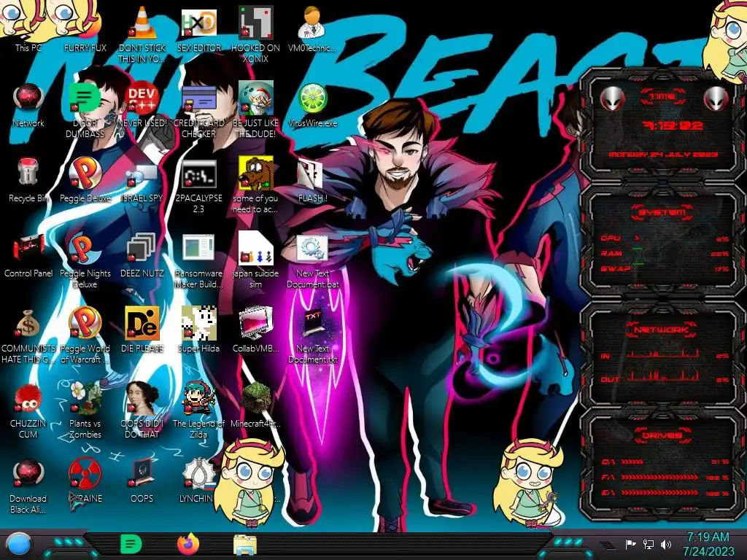Open the volume speaker tray icon
Image resolution: width=747 pixels, height=560 pixels.
point(665,544)
